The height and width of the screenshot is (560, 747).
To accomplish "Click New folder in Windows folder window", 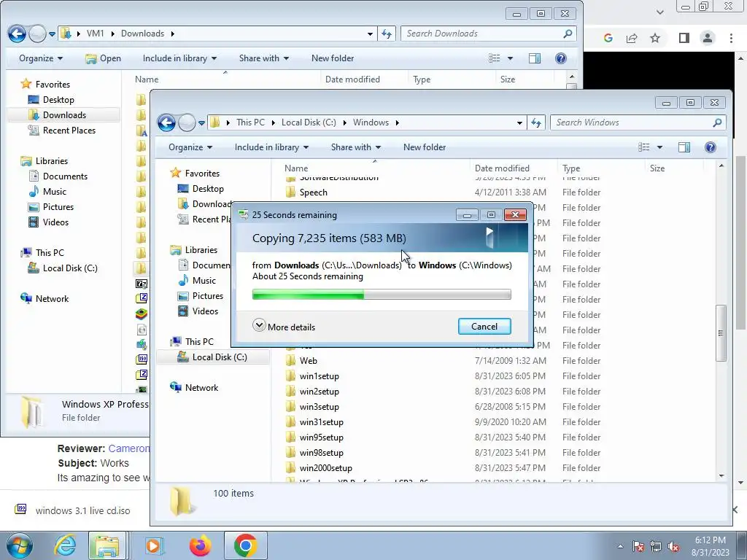I will (x=425, y=147).
